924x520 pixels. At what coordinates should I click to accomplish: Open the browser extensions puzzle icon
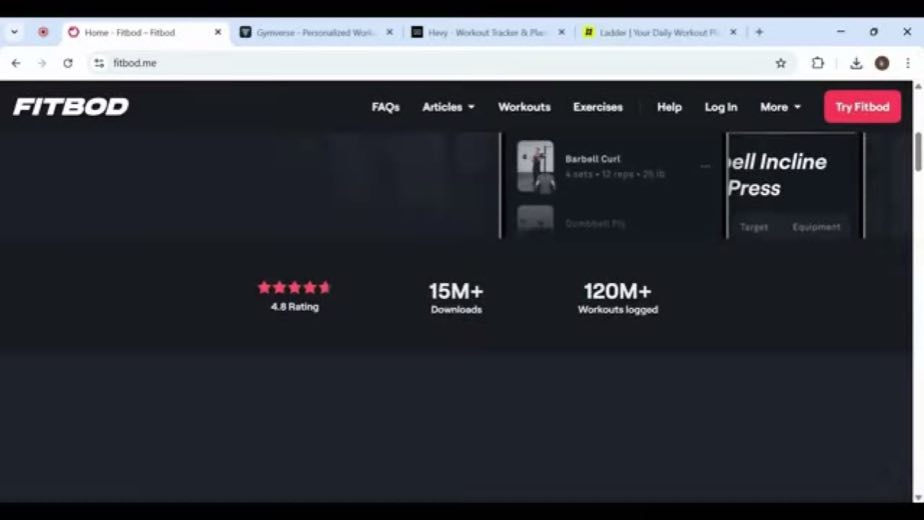(817, 63)
